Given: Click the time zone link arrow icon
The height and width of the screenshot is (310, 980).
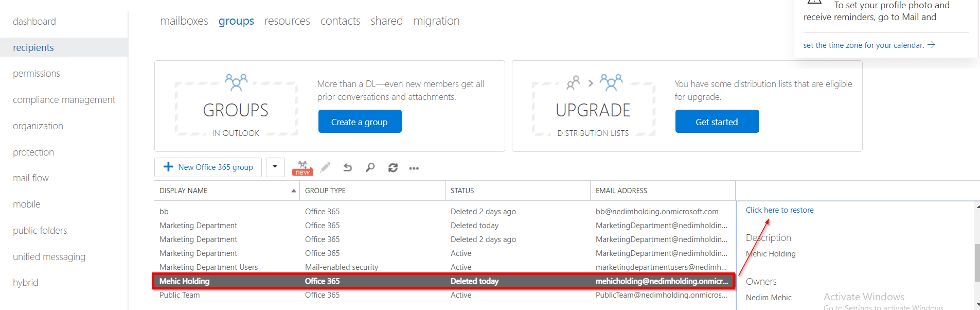Looking at the screenshot, I should [x=932, y=45].
